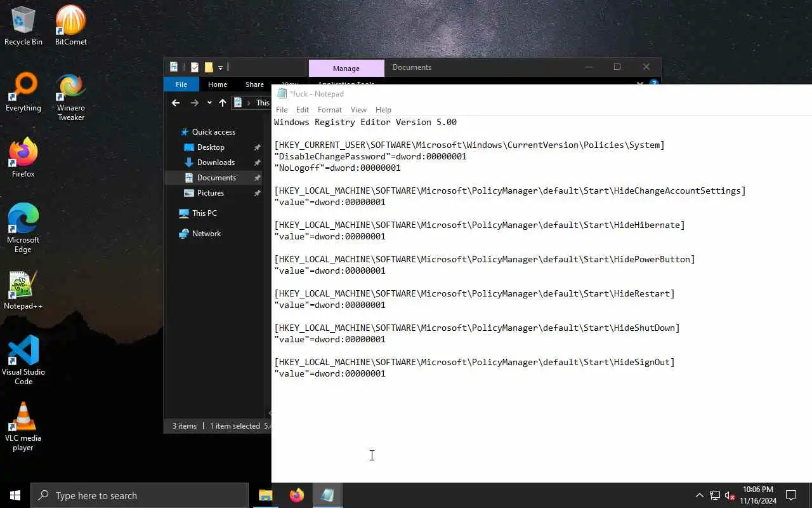Viewport: 812px width, 508px height.
Task: Maximize the Documents Explorer window
Action: coord(617,67)
